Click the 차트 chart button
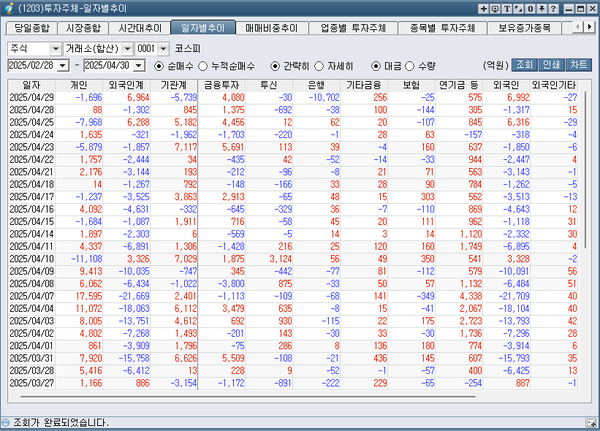This screenshot has height=431, width=600. coord(579,65)
